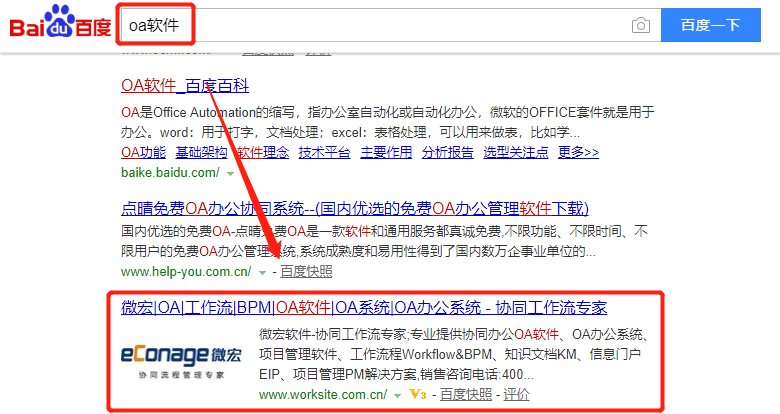This screenshot has width=780, height=414.
Task: Open the OA功能 sublink
Action: click(143, 152)
